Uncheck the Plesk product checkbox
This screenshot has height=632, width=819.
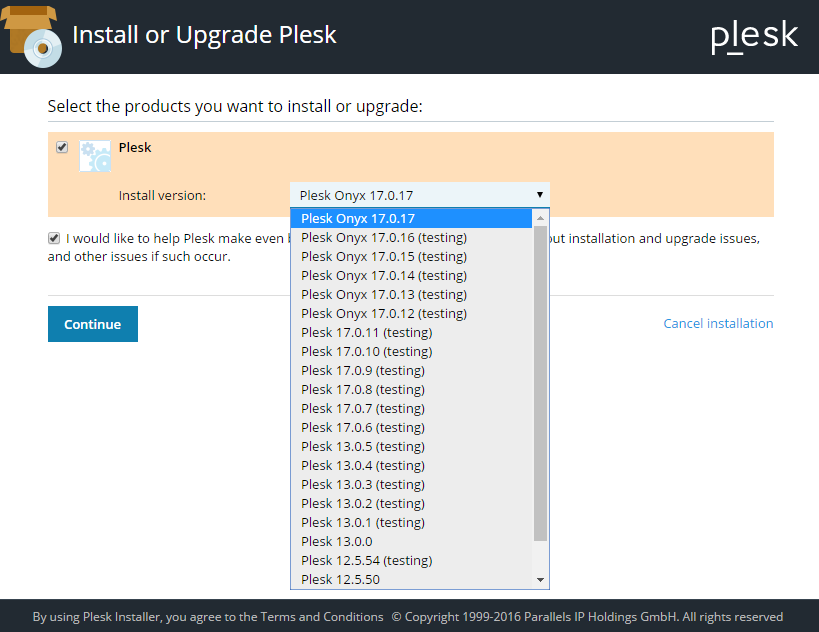tap(62, 147)
